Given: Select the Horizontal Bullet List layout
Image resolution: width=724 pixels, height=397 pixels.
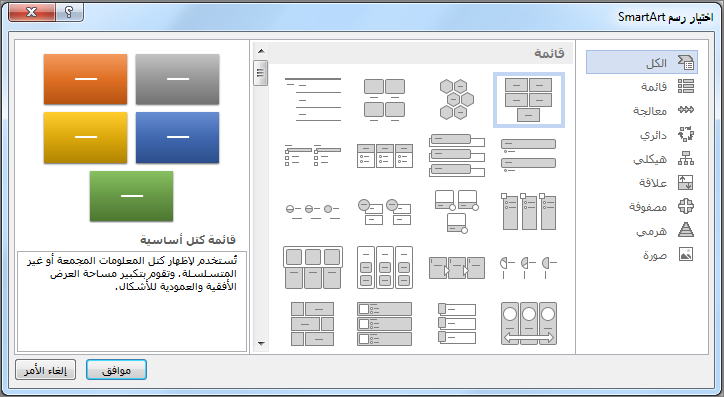Looking at the screenshot, I should tap(385, 156).
